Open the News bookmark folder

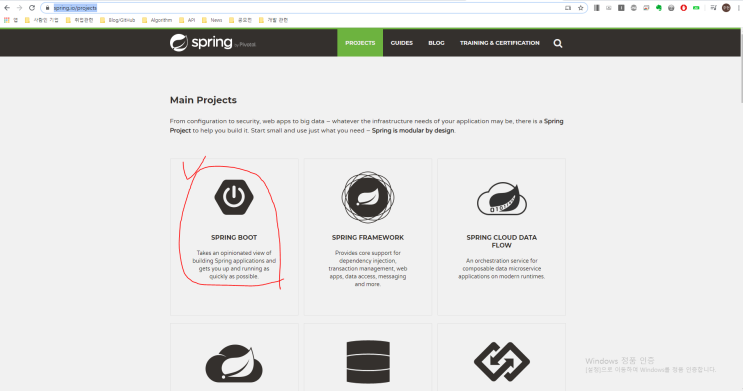tap(212, 20)
